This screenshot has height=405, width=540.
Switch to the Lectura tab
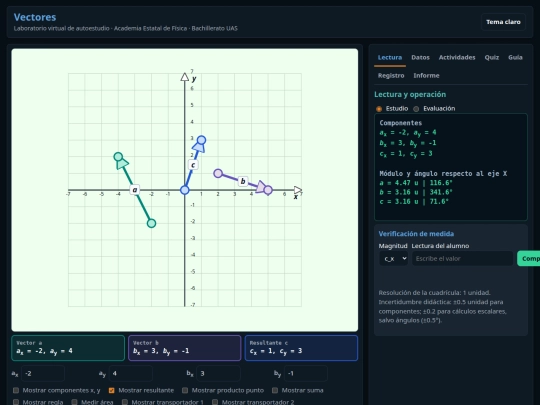pos(390,58)
